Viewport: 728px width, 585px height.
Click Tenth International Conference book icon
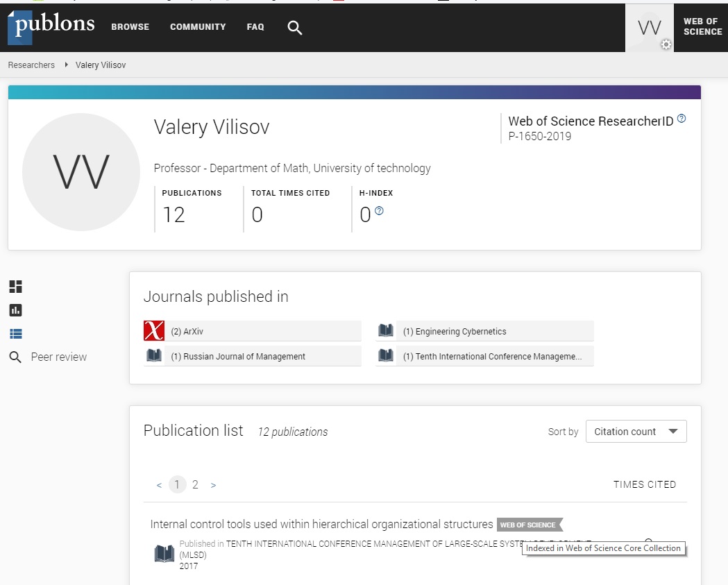pyautogui.click(x=385, y=355)
